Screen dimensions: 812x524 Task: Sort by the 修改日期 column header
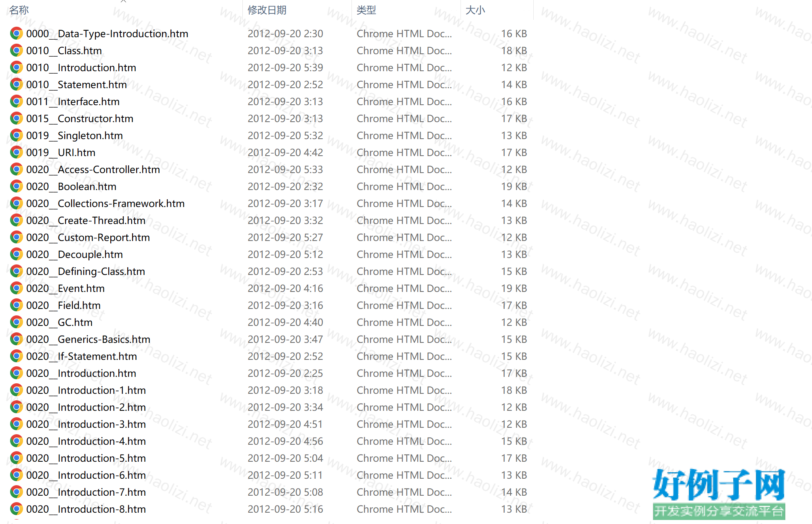[x=267, y=10]
